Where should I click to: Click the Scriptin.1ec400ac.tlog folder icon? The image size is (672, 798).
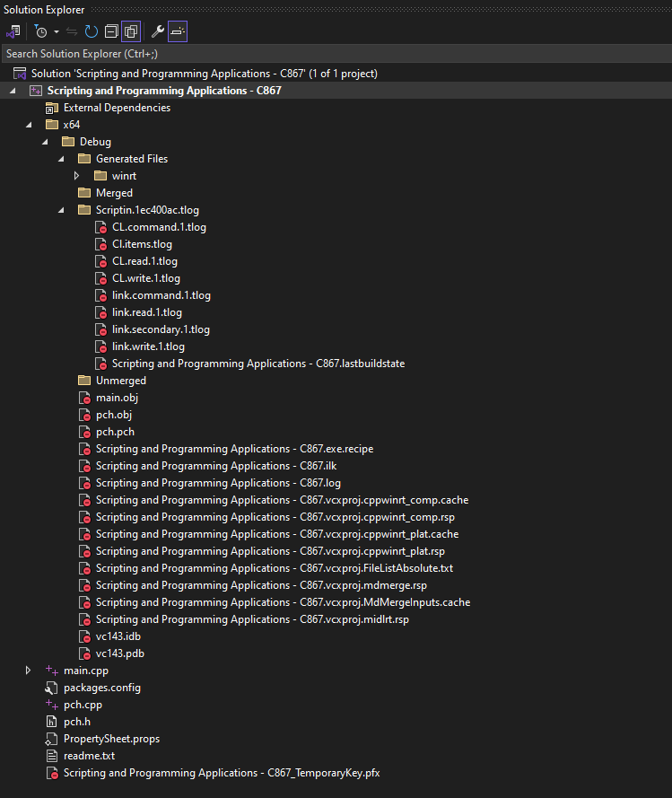click(84, 210)
